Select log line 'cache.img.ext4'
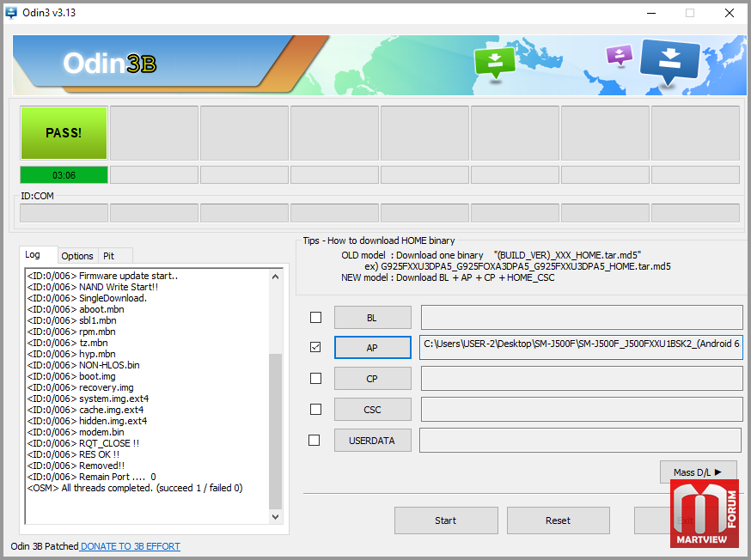This screenshot has width=751, height=560. 85,410
